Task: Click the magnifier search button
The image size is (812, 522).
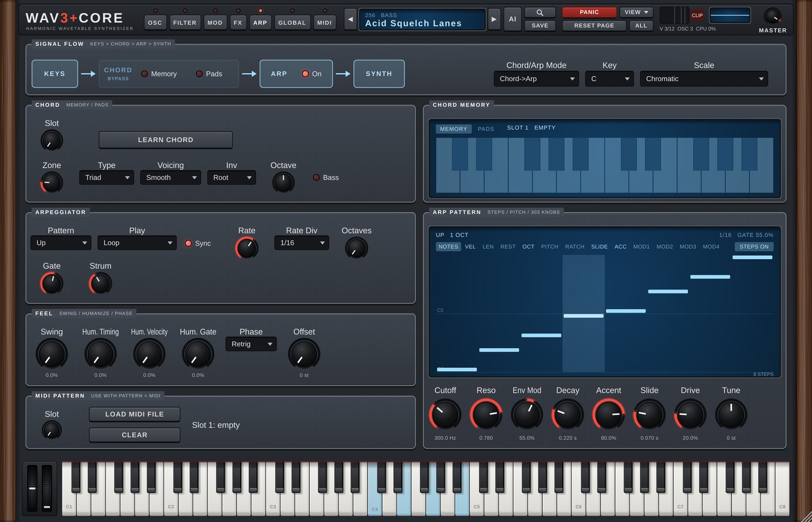Action: 539,12
